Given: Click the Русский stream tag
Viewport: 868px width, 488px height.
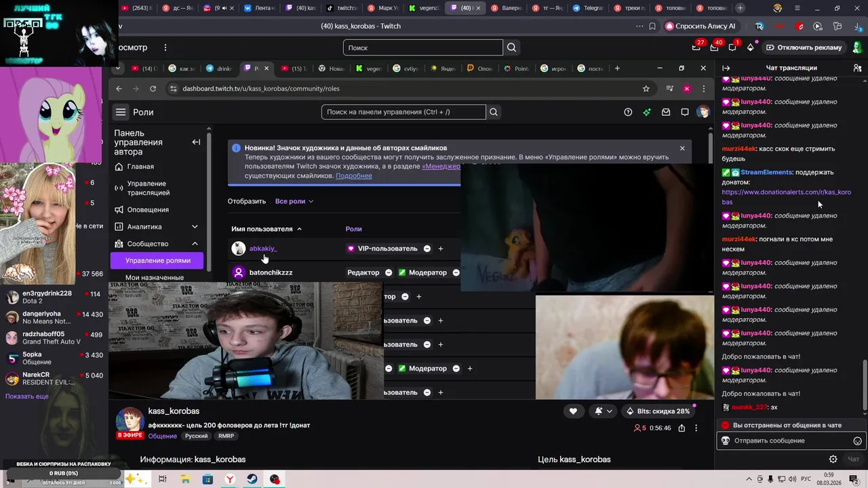Looking at the screenshot, I should pyautogui.click(x=197, y=436).
